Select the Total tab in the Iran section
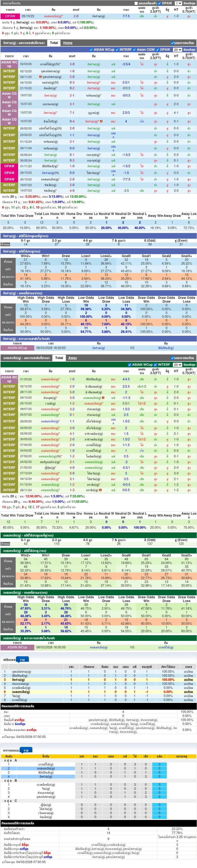197x868 pixels. point(54,43)
